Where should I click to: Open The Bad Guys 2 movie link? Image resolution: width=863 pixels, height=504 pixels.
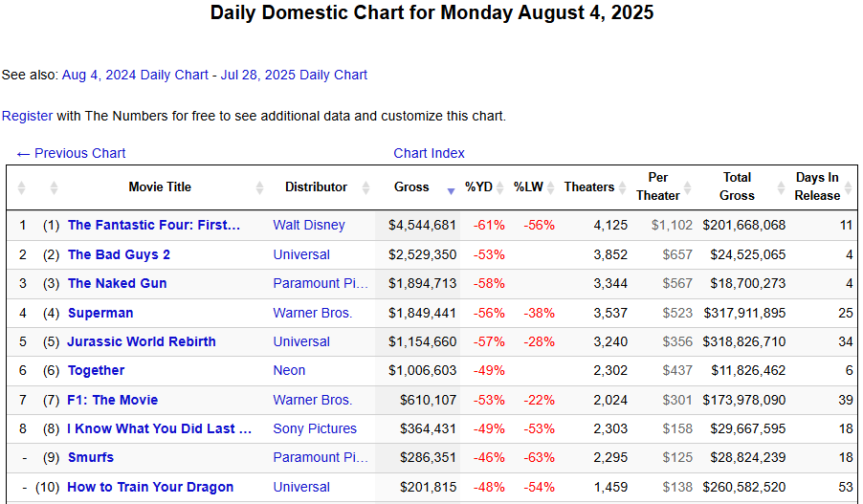click(x=119, y=254)
